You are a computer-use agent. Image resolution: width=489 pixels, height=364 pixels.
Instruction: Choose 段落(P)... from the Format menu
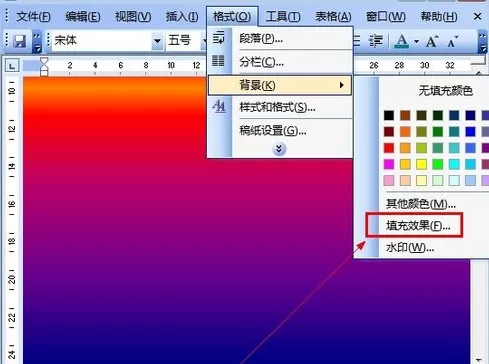280,38
